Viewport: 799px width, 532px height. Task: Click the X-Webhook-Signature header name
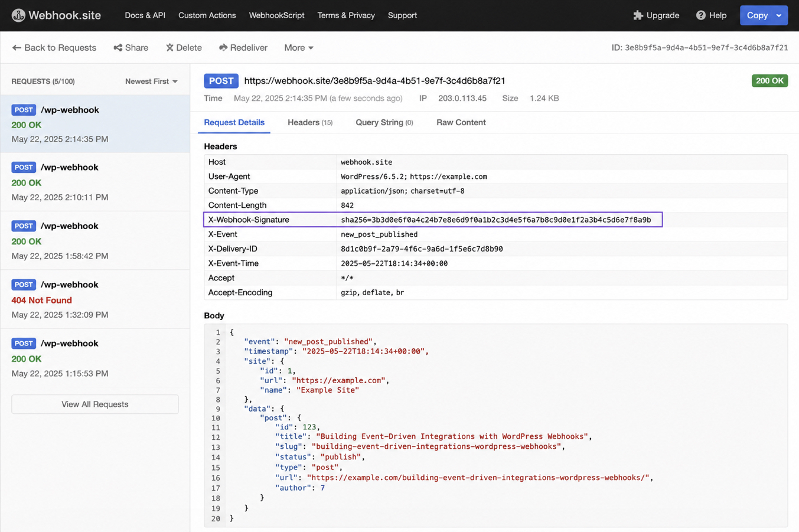tap(249, 220)
